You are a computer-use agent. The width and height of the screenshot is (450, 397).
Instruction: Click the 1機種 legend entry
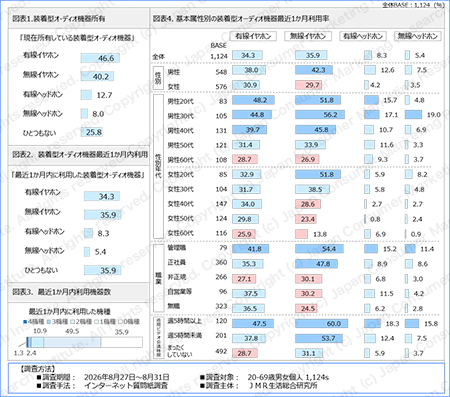(105, 322)
